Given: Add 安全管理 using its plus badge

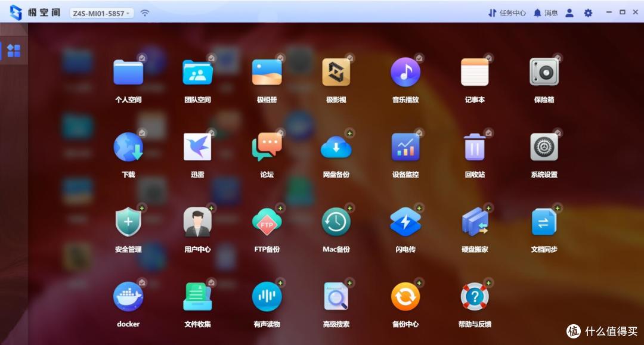Looking at the screenshot, I should 142,208.
